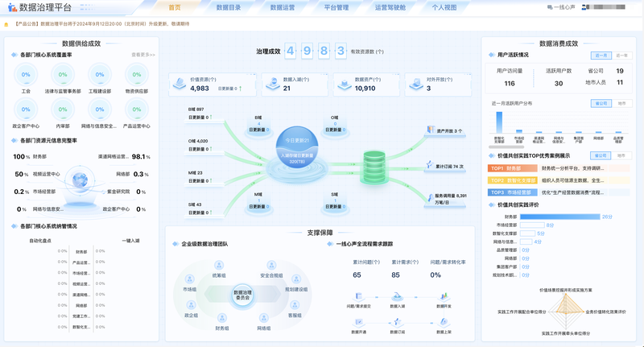Switch to the 个人视图 tab
This screenshot has width=644, height=347.
444,7
